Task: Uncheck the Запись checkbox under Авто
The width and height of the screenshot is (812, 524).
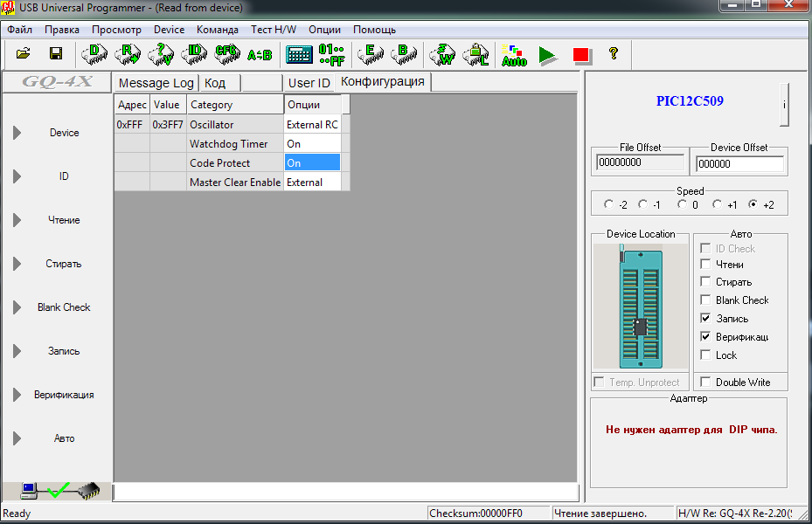Action: 705,318
